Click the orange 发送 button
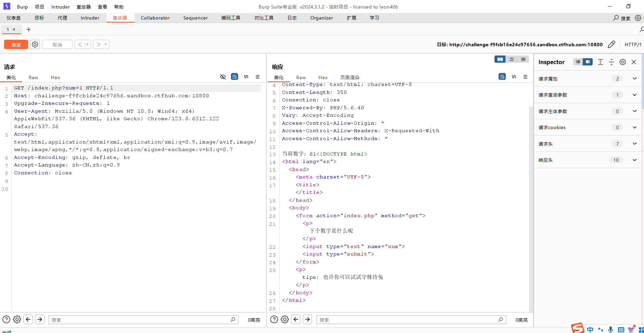Viewport: 644px width, 333px height. [x=16, y=45]
